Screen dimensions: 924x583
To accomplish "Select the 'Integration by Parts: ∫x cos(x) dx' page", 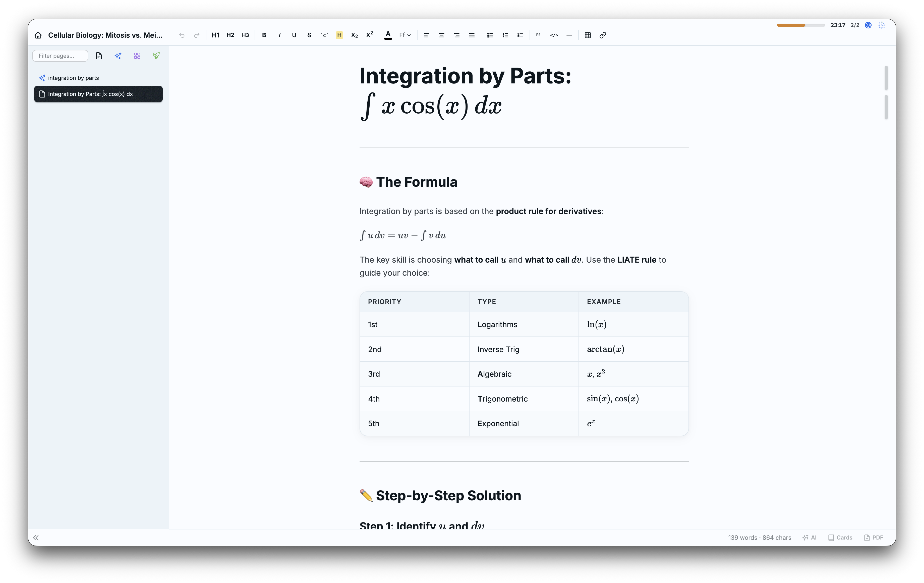I will tap(98, 94).
